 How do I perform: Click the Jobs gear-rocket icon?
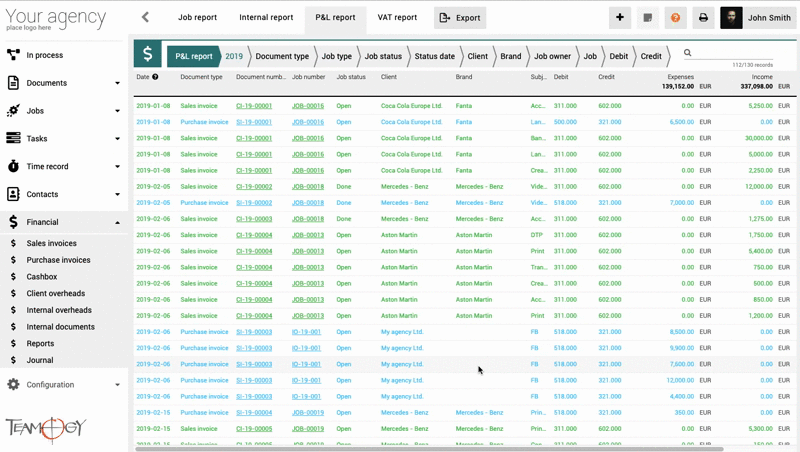[13, 111]
